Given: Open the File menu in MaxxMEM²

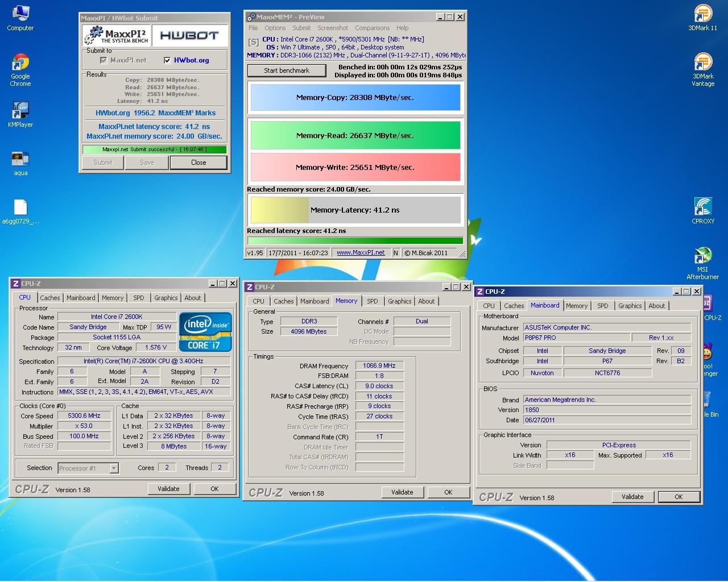Looking at the screenshot, I should point(253,28).
